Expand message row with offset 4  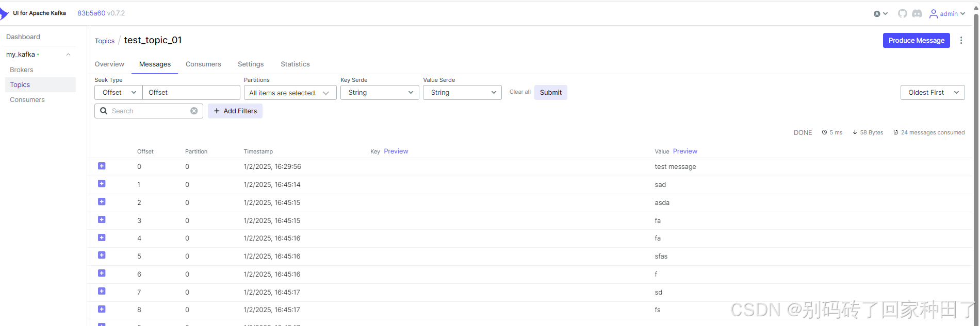102,237
